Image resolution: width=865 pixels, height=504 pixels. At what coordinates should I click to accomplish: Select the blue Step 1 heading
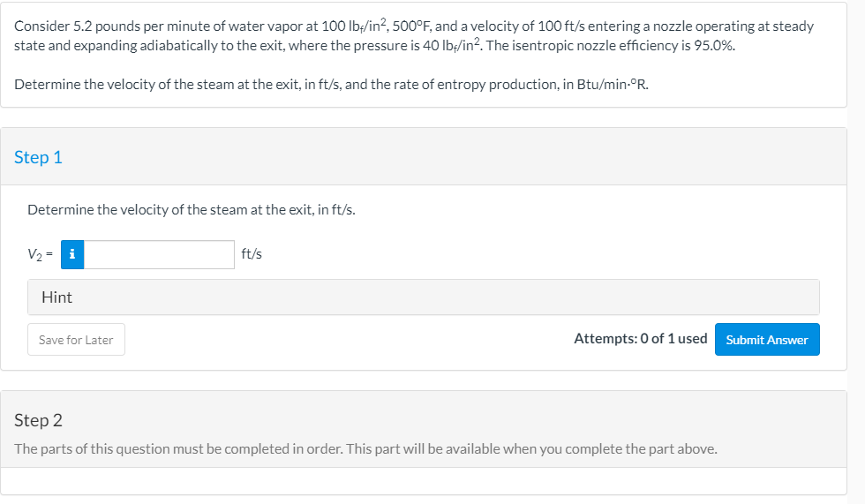pos(39,157)
